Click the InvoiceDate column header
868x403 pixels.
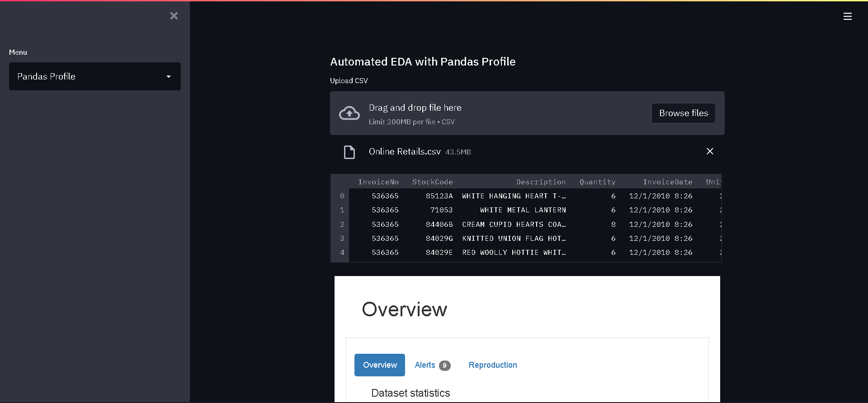(x=668, y=182)
